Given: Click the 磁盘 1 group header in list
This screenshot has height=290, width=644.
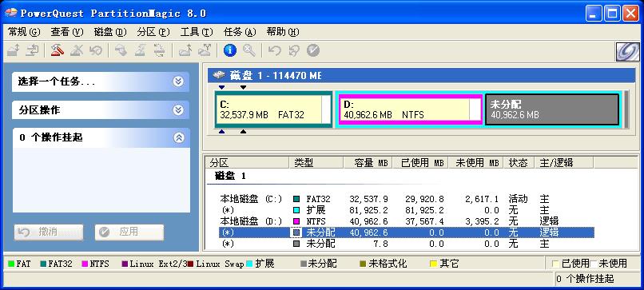Looking at the screenshot, I should tap(230, 177).
